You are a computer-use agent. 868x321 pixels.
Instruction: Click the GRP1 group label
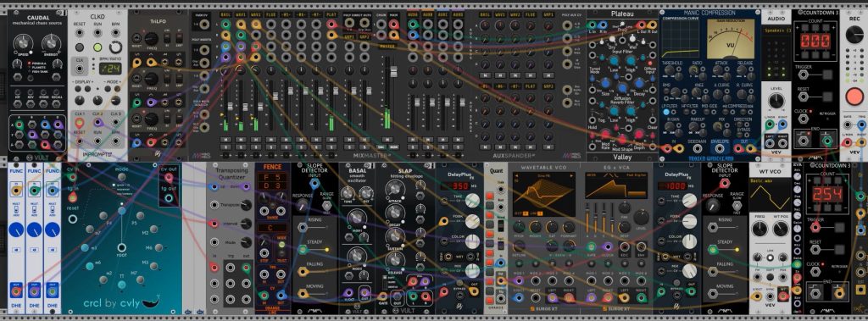(349, 36)
